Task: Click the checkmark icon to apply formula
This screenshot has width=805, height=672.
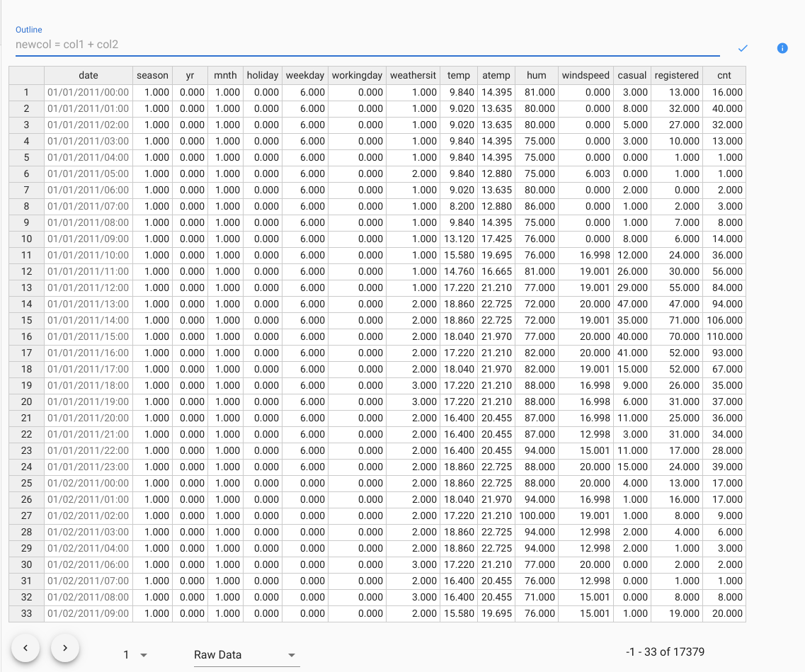Action: point(743,48)
